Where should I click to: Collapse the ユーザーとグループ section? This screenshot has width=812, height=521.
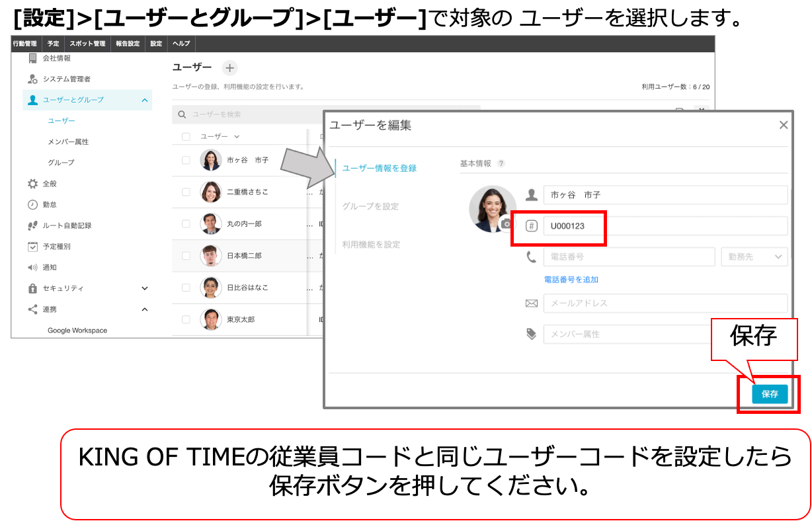coord(145,100)
